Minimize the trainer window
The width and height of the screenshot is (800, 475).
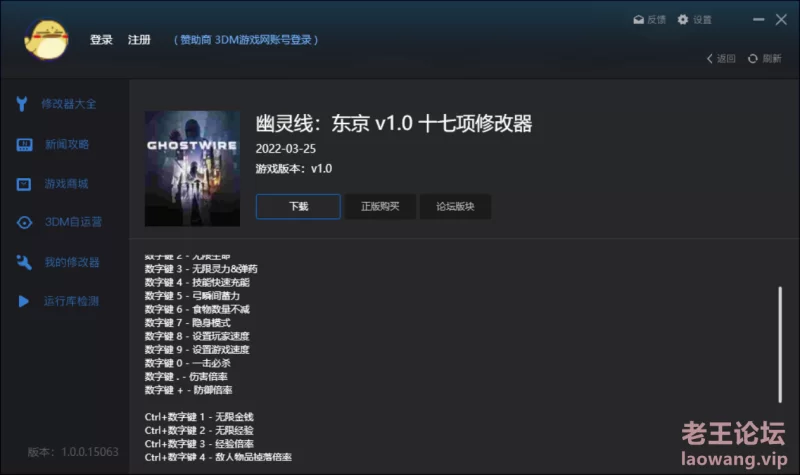(759, 19)
